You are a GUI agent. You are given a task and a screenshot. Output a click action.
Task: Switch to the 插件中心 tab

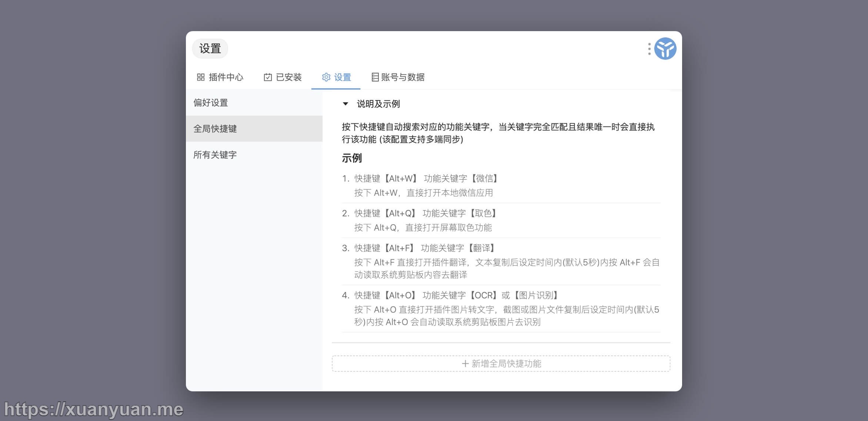(x=220, y=77)
